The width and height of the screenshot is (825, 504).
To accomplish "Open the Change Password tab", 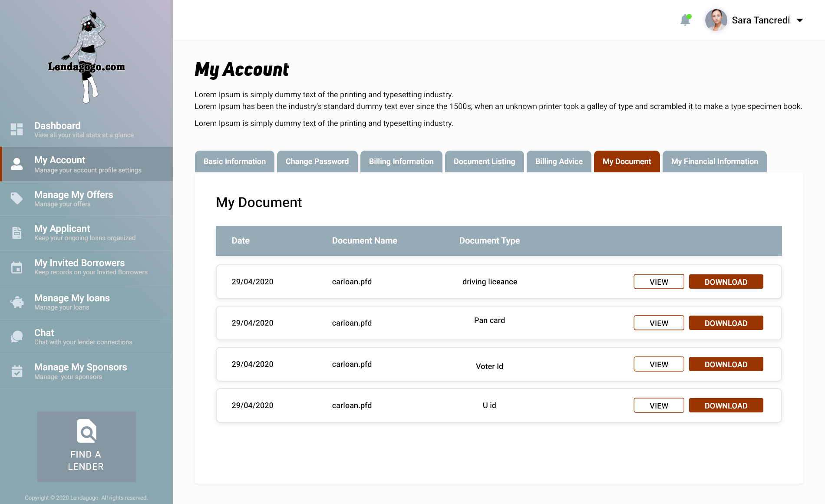I will pyautogui.click(x=317, y=161).
